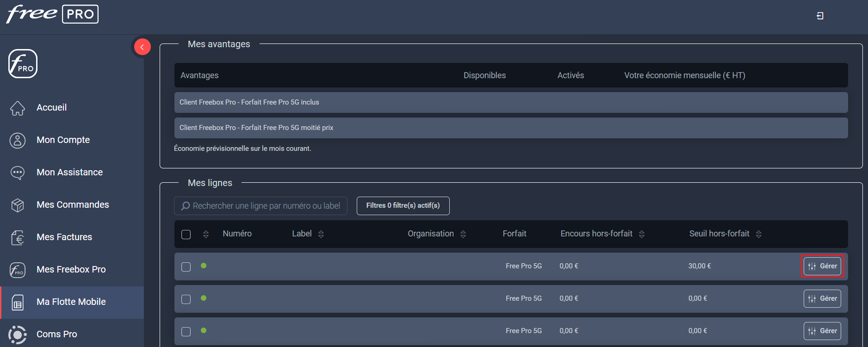The width and height of the screenshot is (868, 347).
Task: Click the Mon Assistance chat bubble icon
Action: tap(18, 173)
